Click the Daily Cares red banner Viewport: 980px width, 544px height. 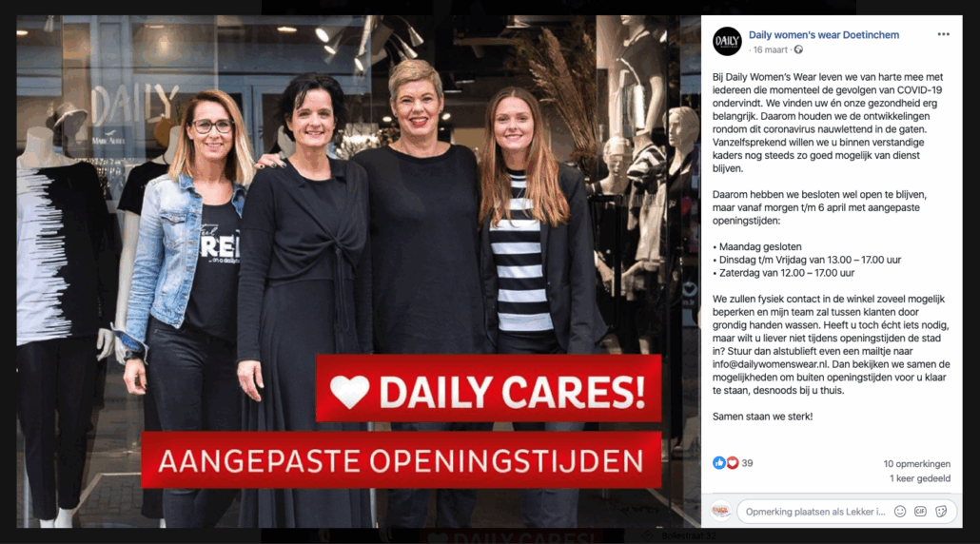pos(488,390)
